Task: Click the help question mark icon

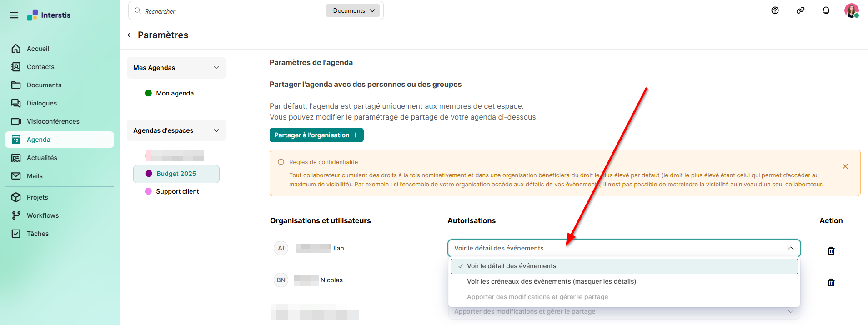Action: pos(775,10)
